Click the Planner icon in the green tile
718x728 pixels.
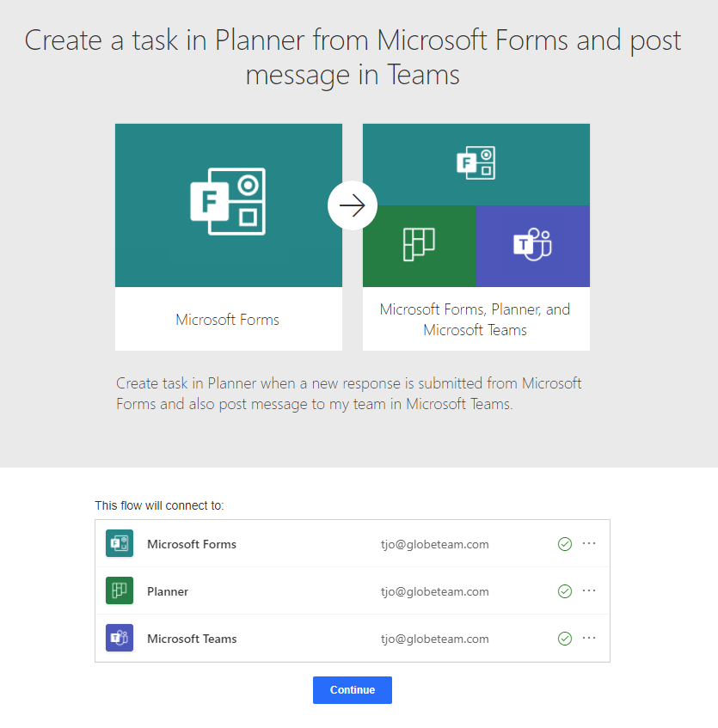coord(419,245)
